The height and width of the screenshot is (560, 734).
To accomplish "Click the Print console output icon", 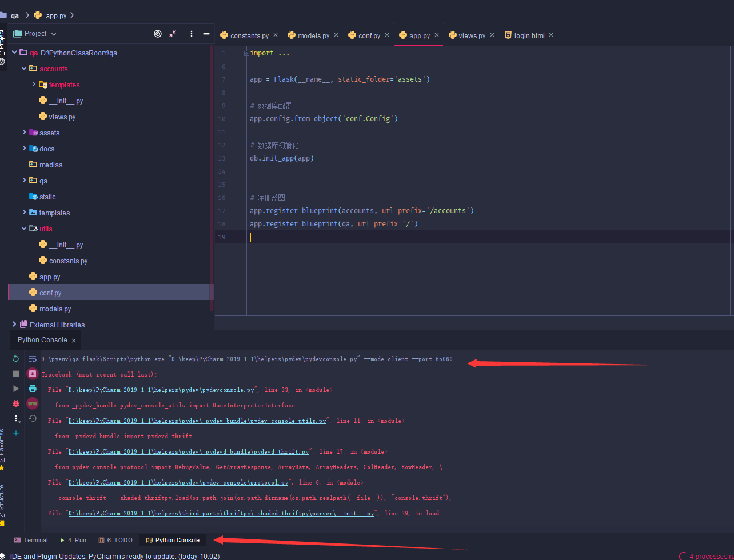I will point(33,389).
